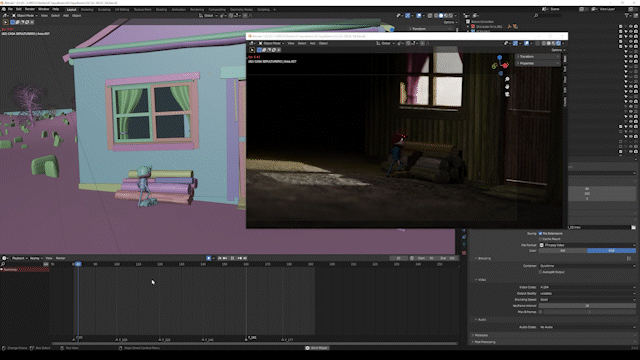The width and height of the screenshot is (640, 360).
Task: Adjust the Keyframe Interval field
Action: 587,306
